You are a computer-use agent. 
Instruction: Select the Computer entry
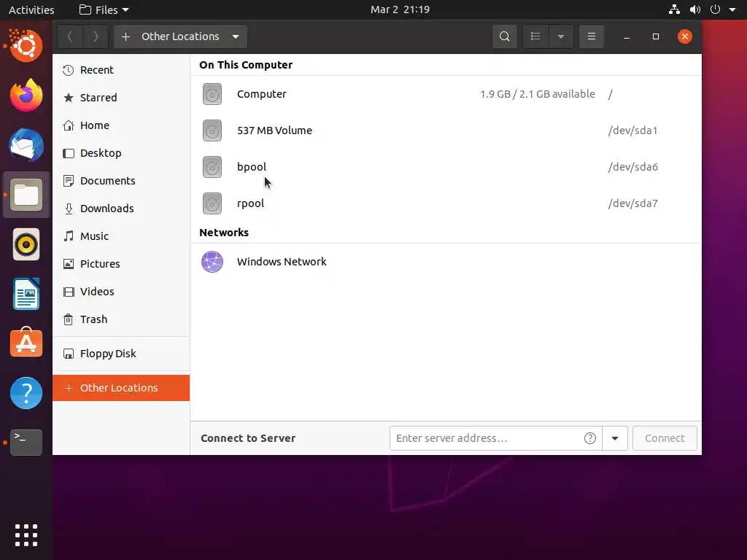click(446, 94)
